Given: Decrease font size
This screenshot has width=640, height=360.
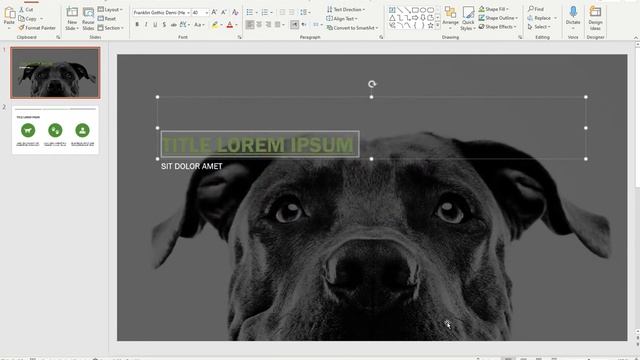Looking at the screenshot, I should pyautogui.click(x=223, y=13).
